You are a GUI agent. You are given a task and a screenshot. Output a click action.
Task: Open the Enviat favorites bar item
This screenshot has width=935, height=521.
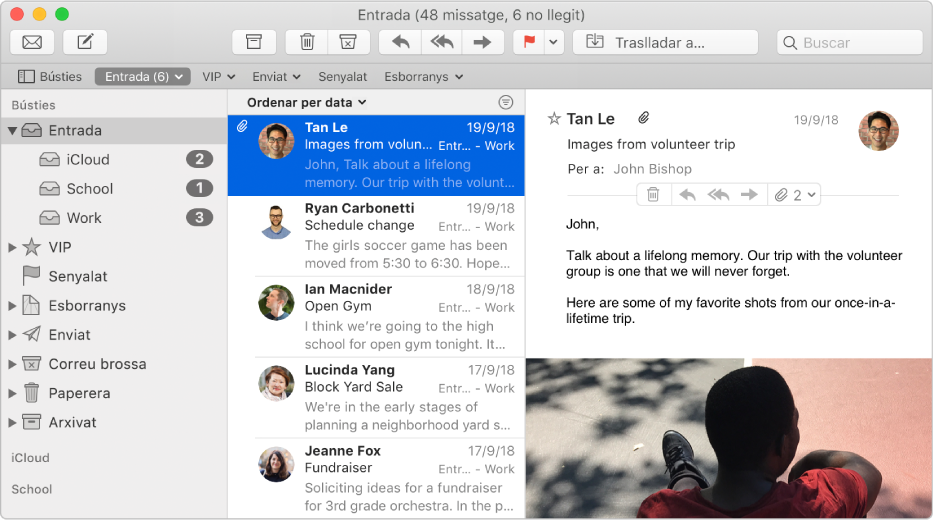pyautogui.click(x=276, y=76)
